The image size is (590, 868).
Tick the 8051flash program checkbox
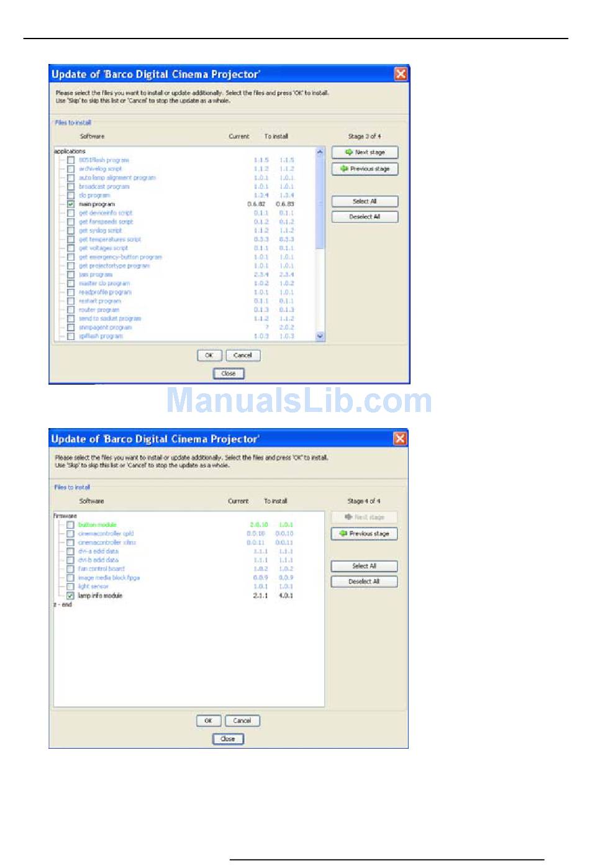coord(71,160)
